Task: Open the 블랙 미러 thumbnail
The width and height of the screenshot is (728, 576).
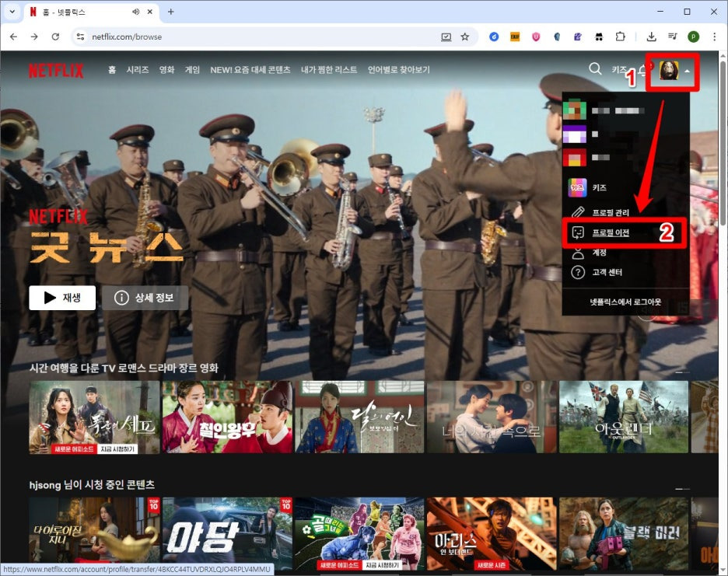Action: (624, 534)
